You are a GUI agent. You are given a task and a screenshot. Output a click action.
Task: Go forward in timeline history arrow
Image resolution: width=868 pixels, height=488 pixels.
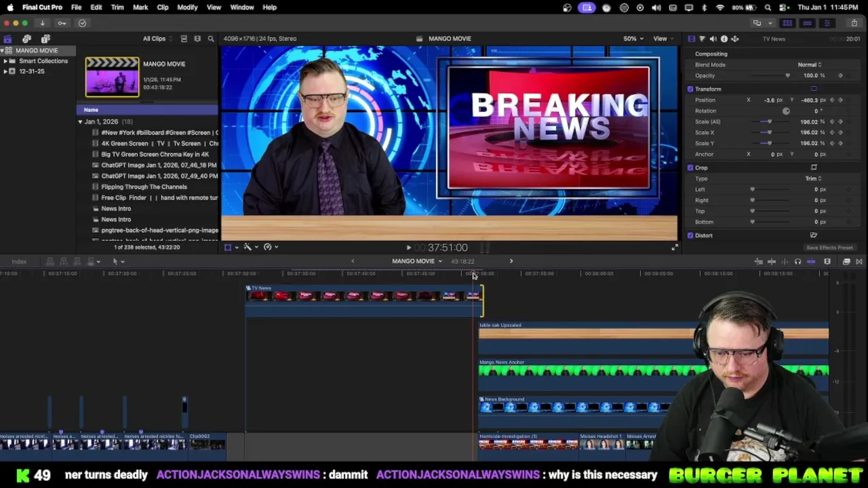point(511,261)
